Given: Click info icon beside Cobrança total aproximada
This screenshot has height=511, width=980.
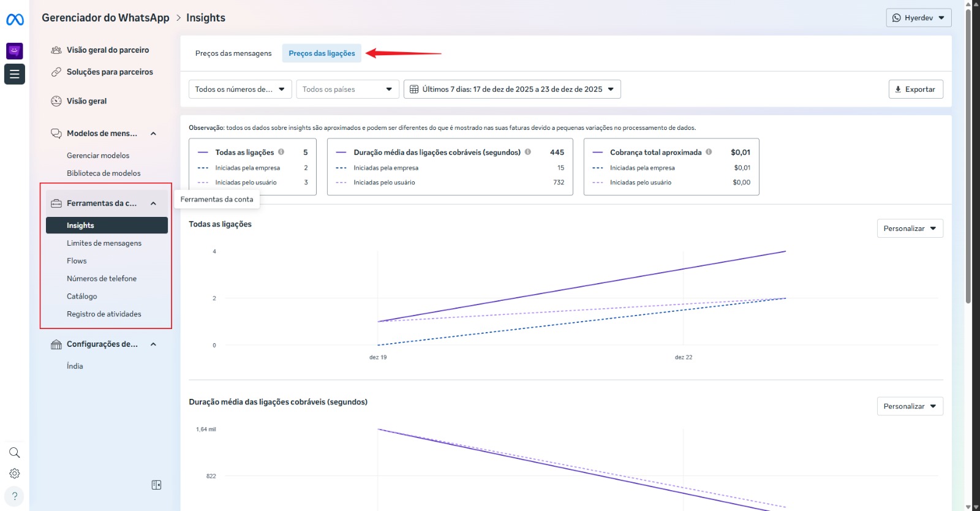Looking at the screenshot, I should [709, 152].
